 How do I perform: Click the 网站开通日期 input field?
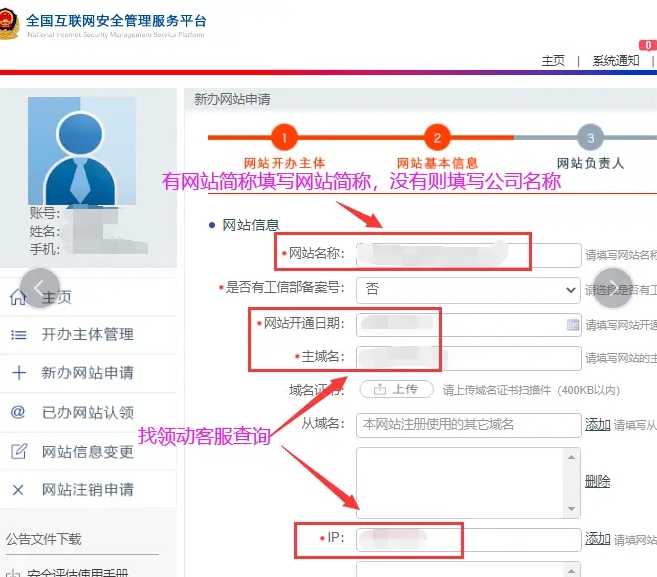[x=468, y=325]
